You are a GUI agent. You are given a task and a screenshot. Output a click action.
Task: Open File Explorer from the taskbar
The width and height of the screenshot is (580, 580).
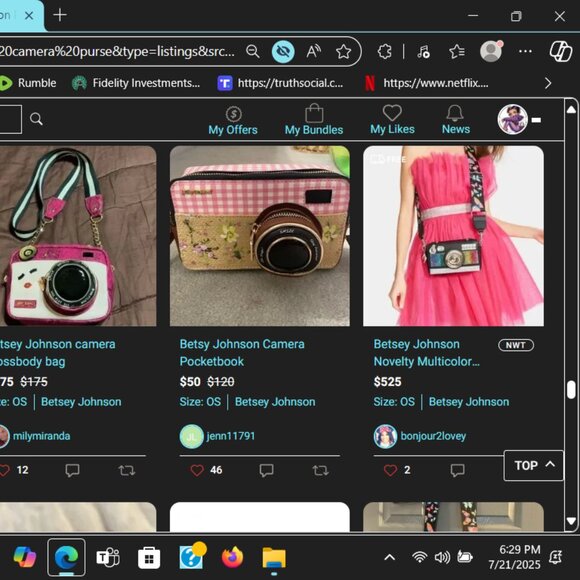[274, 558]
